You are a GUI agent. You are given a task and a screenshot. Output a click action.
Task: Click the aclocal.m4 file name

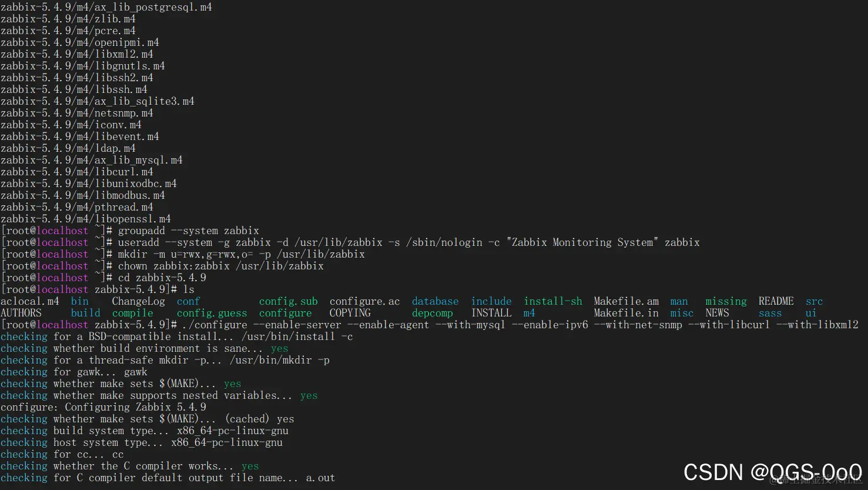30,301
